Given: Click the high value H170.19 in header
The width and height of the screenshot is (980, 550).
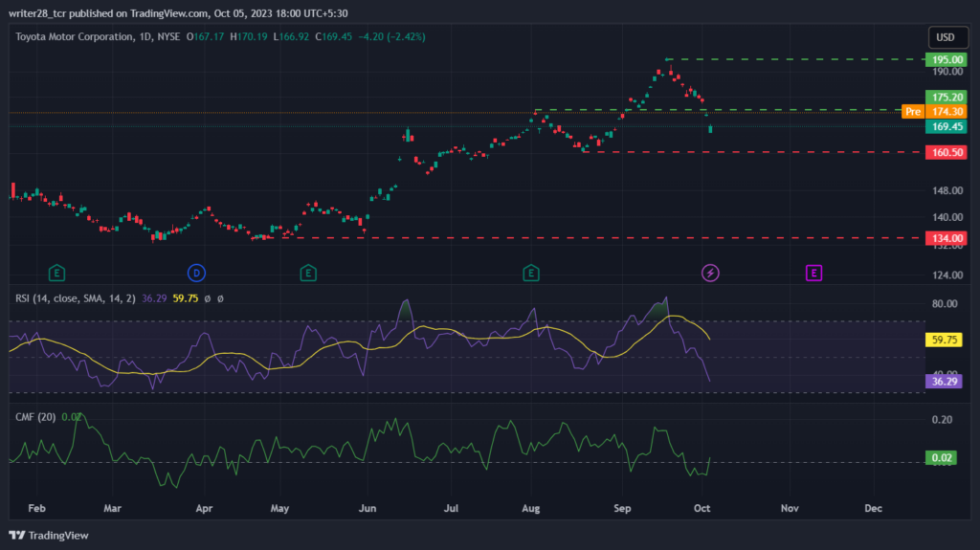Looking at the screenshot, I should click(x=249, y=37).
